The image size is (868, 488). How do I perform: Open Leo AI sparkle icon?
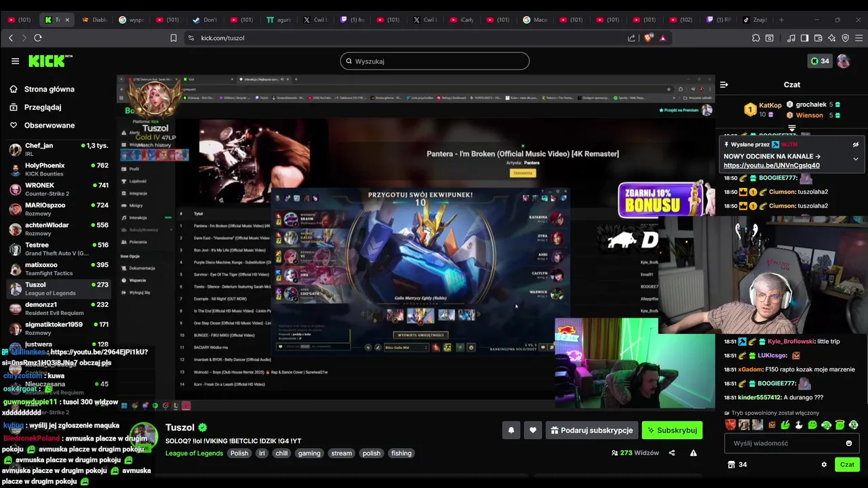coord(832,38)
